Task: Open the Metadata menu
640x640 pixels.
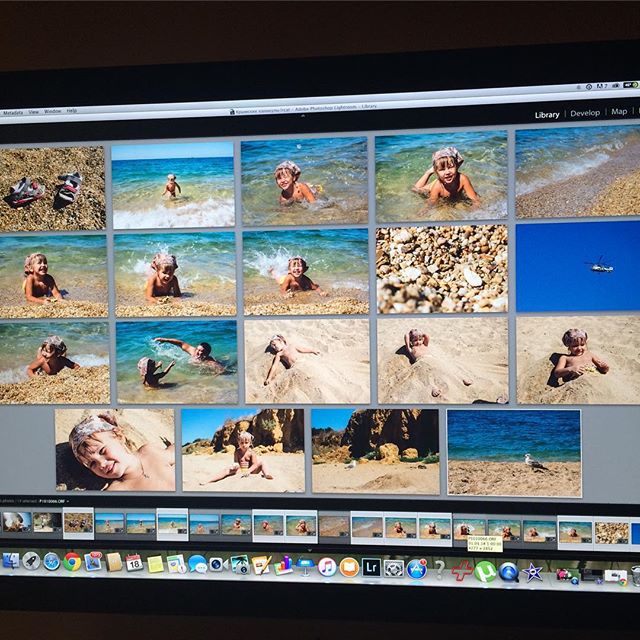Action: (x=13, y=112)
